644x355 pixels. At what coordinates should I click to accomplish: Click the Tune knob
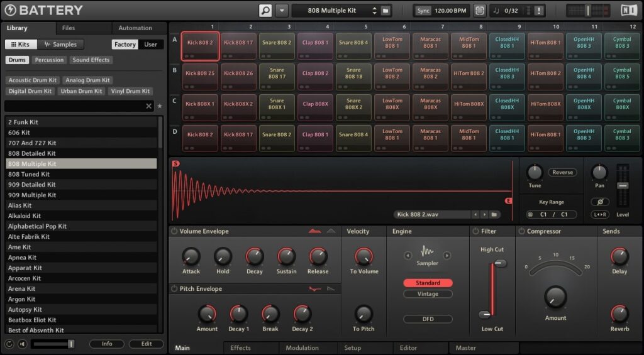(x=535, y=172)
